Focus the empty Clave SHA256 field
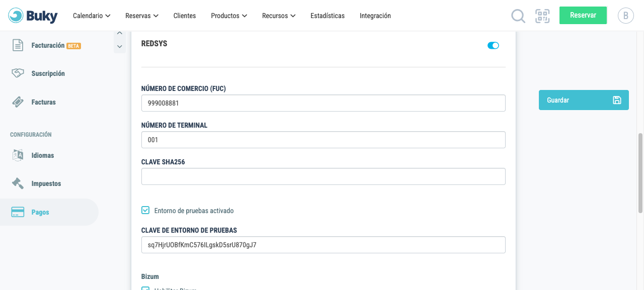This screenshot has height=290, width=644. [324, 176]
